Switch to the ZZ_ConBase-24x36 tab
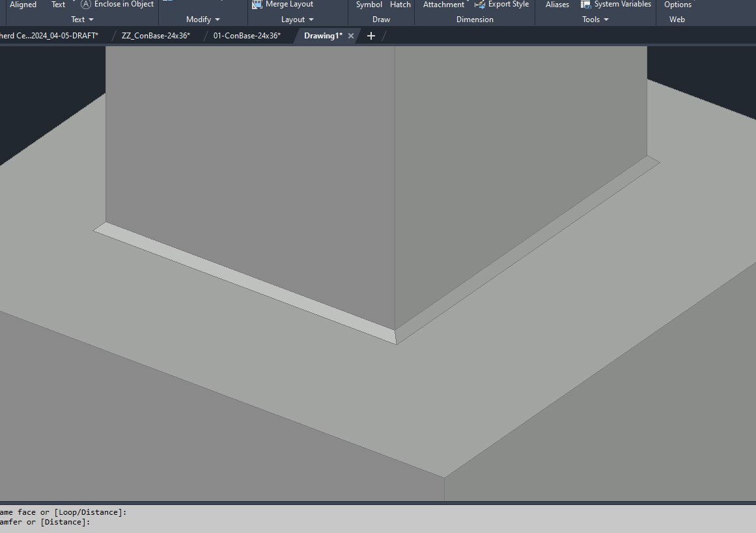The image size is (756, 533). point(156,36)
